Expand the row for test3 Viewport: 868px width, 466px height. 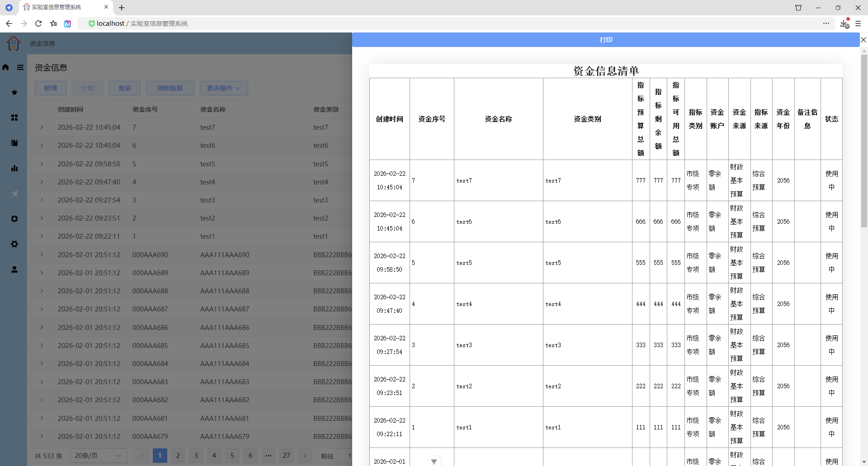click(x=42, y=200)
